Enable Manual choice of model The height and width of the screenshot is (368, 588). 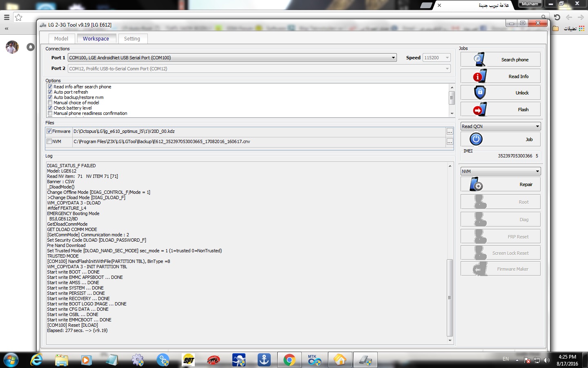pyautogui.click(x=50, y=103)
